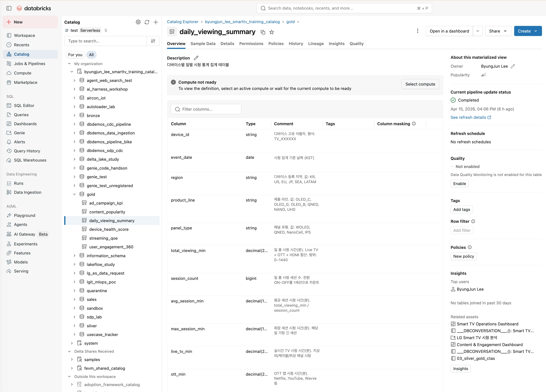
Task: Copy the daily_viewing_summary table name
Action: (263, 32)
